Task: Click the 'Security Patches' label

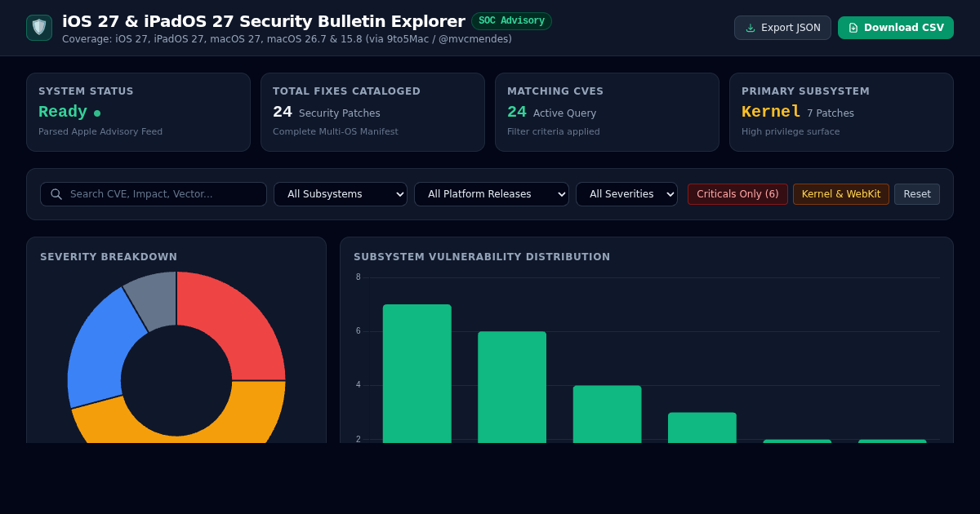Action: pos(340,113)
